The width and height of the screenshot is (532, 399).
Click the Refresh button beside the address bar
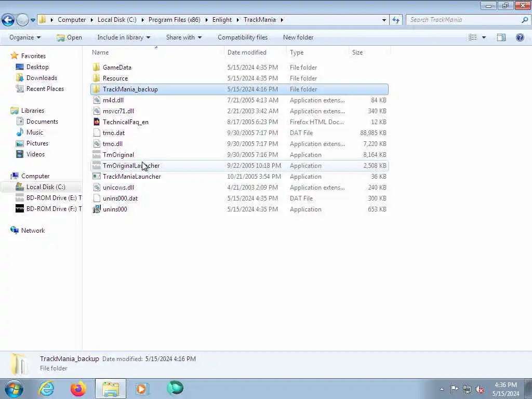(396, 20)
